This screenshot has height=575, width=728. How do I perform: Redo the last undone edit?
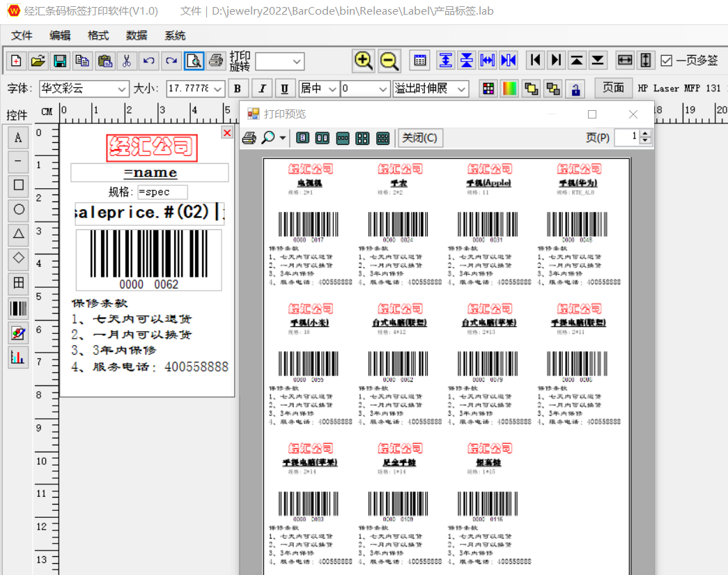(171, 61)
